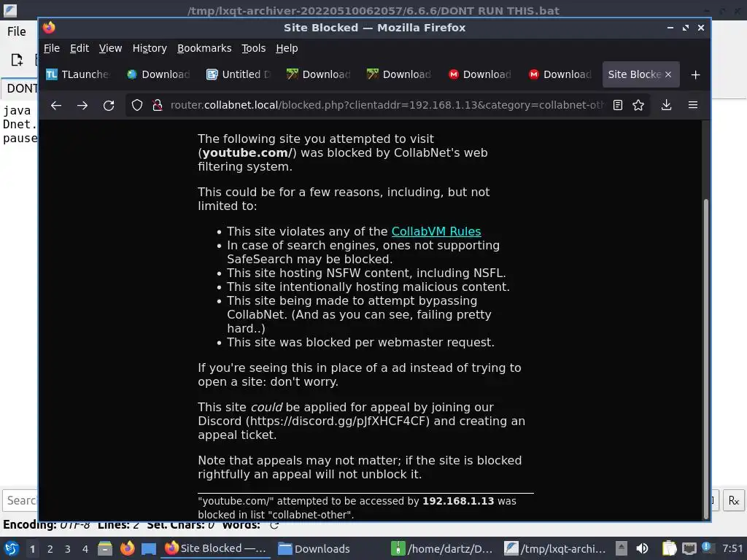This screenshot has height=560, width=747.
Task: Open Firefox History menu
Action: click(150, 48)
